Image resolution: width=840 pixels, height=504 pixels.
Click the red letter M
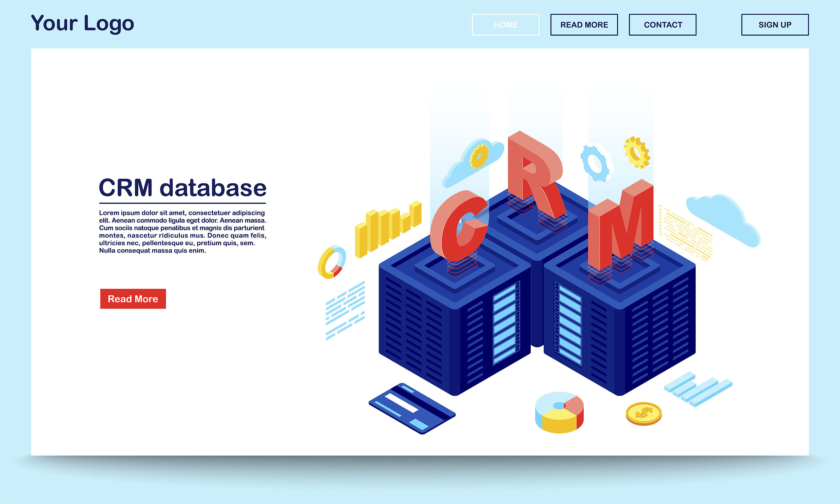click(x=621, y=224)
